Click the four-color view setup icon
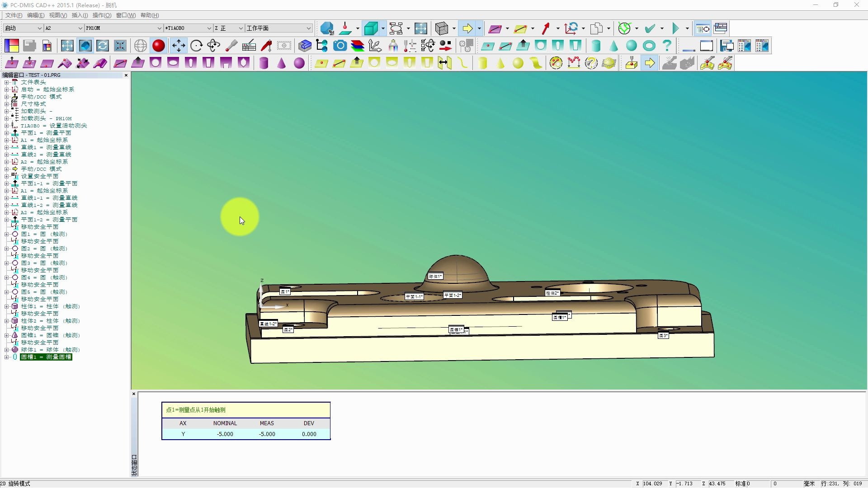868x488 pixels. [12, 46]
